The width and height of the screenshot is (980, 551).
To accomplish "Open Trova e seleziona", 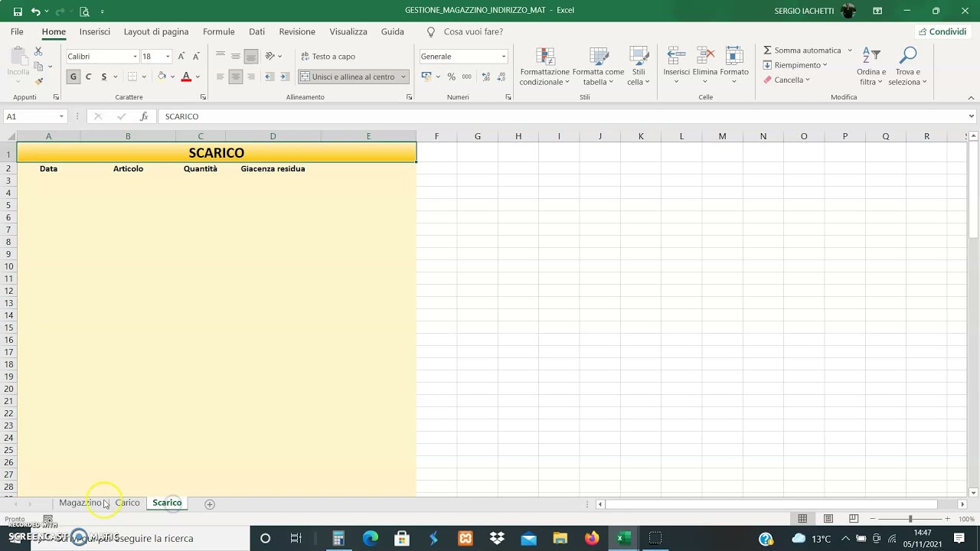I will pos(907,67).
